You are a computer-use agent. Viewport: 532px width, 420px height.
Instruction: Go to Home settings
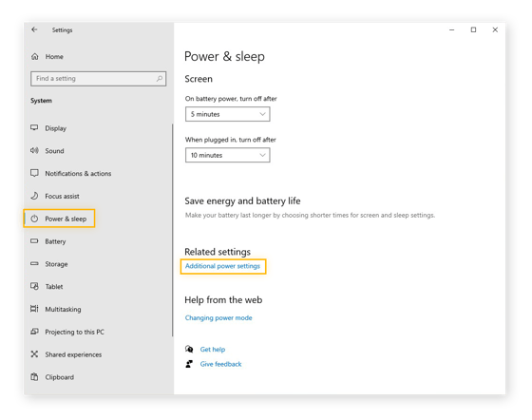pyautogui.click(x=54, y=57)
